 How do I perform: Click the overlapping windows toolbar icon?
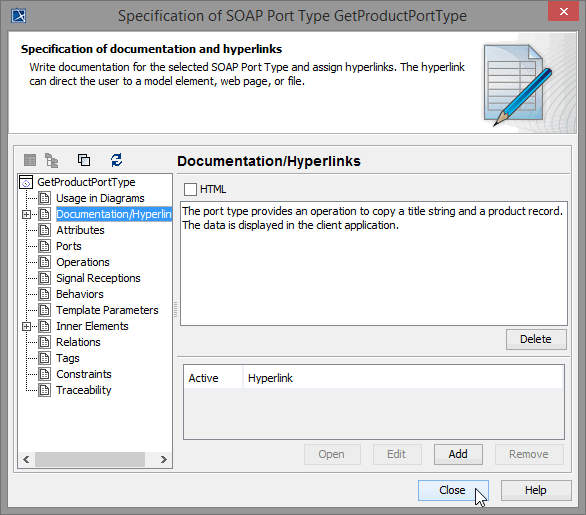click(x=84, y=160)
